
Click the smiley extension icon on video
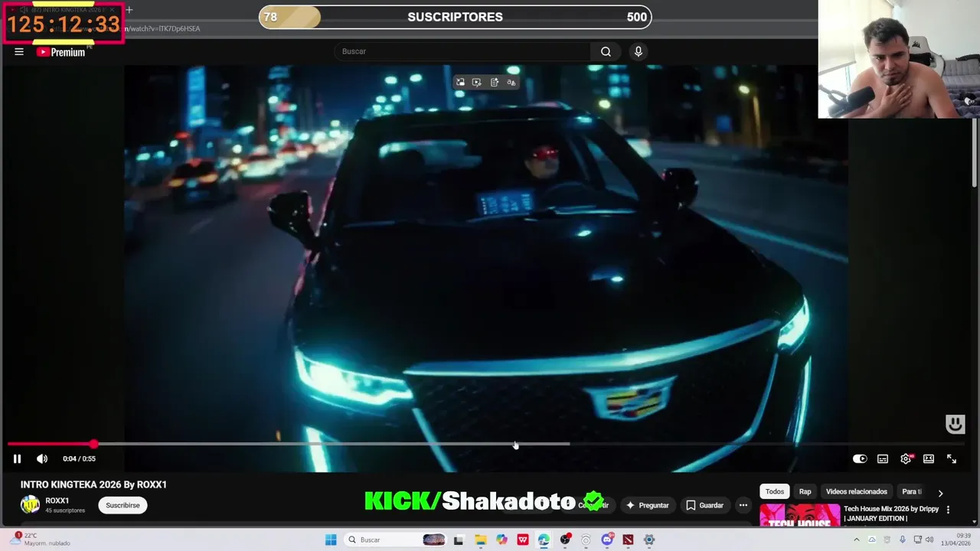[955, 424]
